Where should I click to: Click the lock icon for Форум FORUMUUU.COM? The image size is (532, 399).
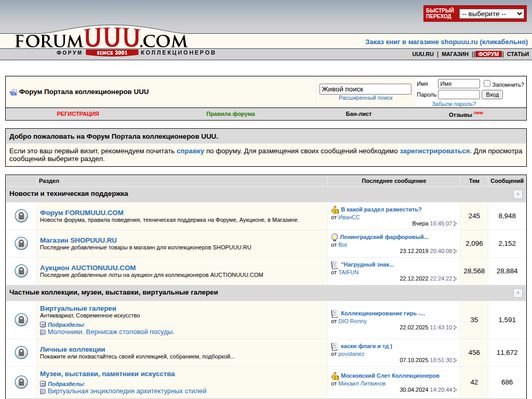point(21,216)
